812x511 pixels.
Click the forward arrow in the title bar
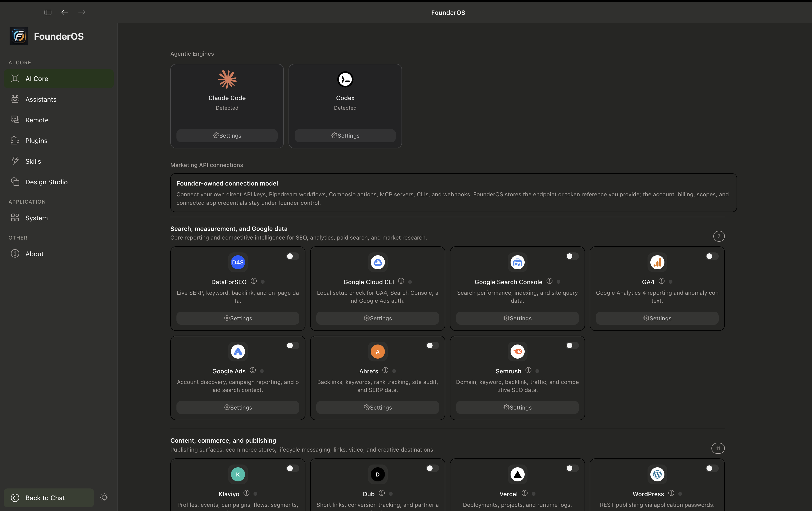(82, 12)
